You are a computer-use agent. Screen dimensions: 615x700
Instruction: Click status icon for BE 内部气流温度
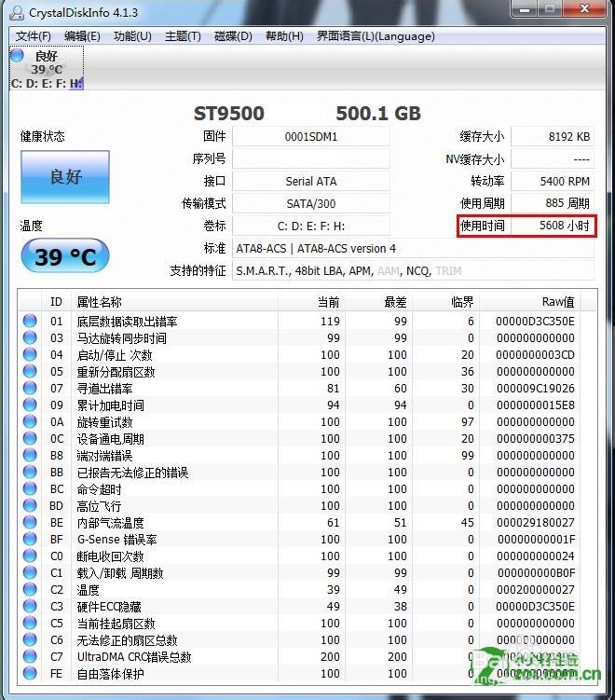[30, 522]
